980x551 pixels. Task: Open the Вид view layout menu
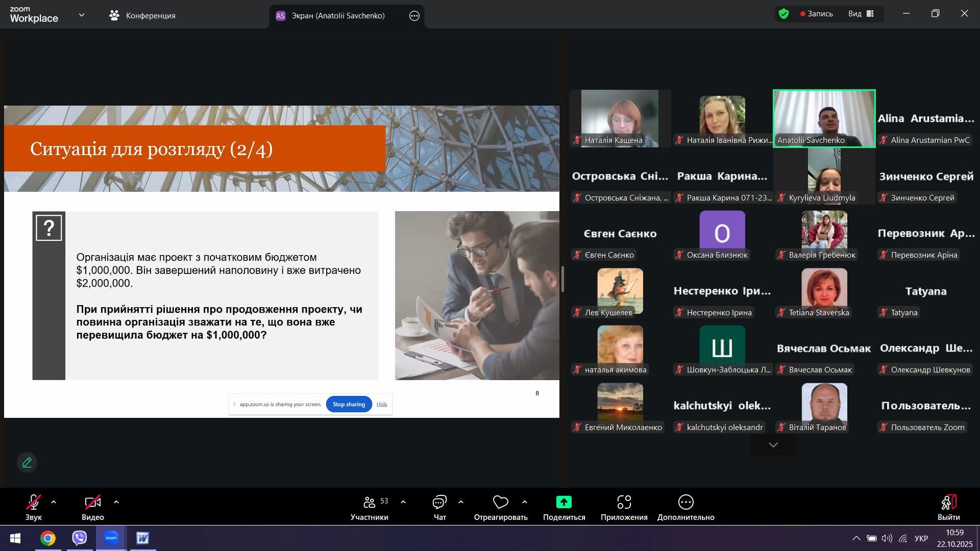tap(861, 14)
